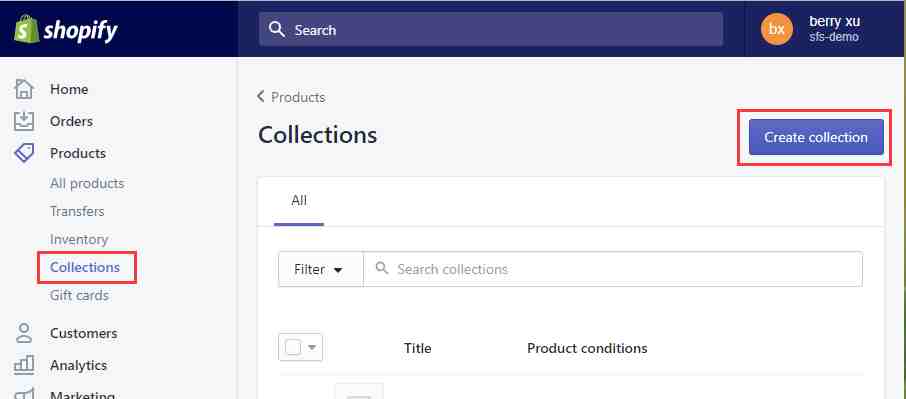Select All products submenu item
This screenshot has height=399, width=906.
pyautogui.click(x=87, y=184)
